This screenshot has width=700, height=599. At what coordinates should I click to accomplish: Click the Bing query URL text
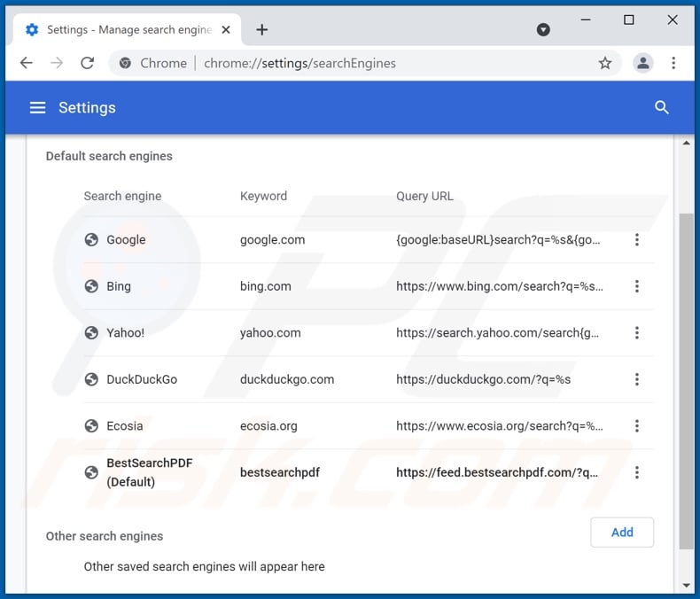coord(499,286)
